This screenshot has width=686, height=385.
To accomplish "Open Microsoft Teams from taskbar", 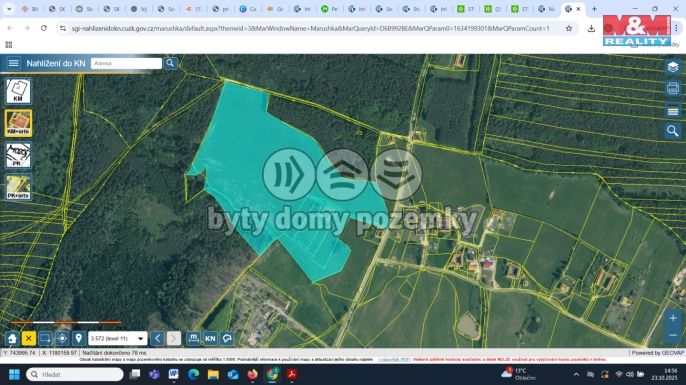I will point(154,374).
